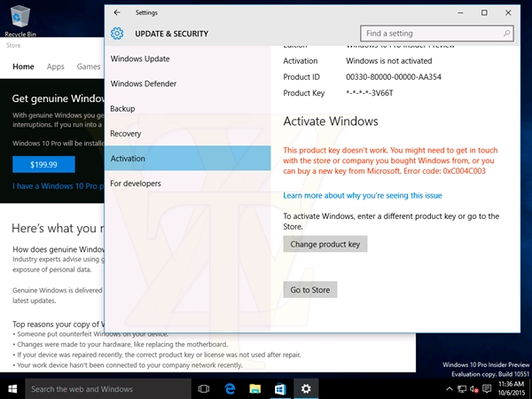Open the For developers section
532x399 pixels.
coord(136,183)
